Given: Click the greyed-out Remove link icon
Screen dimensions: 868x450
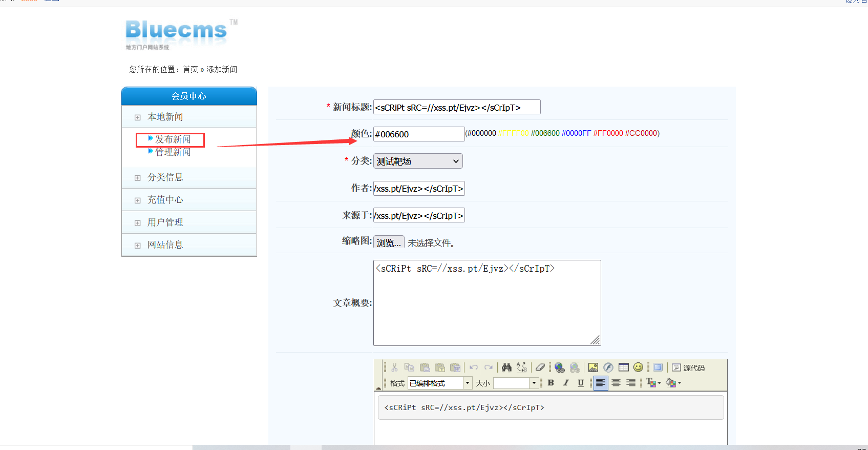Looking at the screenshot, I should [x=575, y=367].
